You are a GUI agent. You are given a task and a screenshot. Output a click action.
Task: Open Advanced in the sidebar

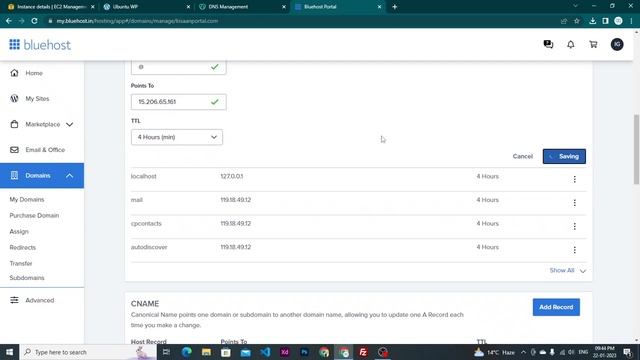(40, 300)
